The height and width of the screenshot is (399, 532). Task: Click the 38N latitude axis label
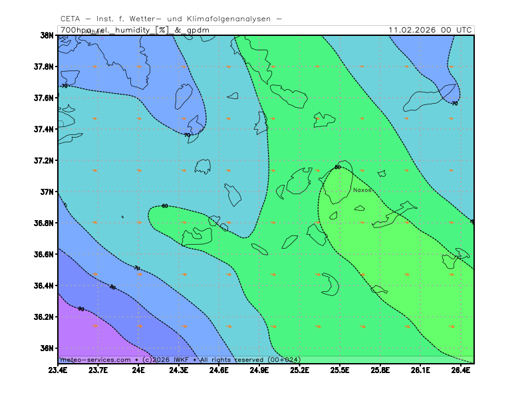point(47,35)
